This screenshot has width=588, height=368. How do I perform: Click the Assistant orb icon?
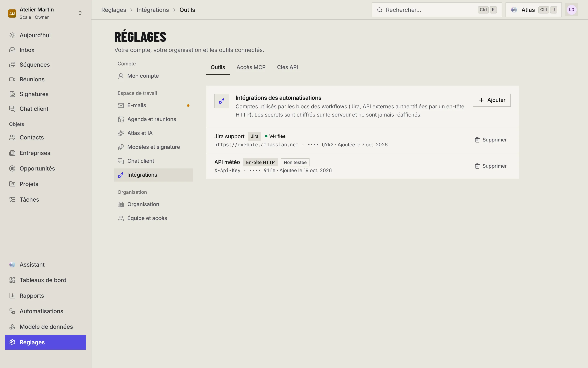click(x=12, y=265)
